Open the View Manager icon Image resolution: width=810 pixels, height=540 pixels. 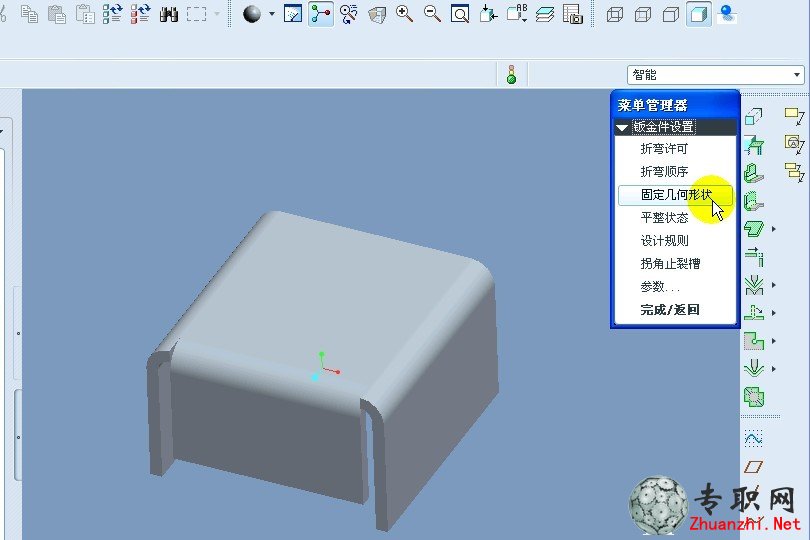[x=572, y=14]
